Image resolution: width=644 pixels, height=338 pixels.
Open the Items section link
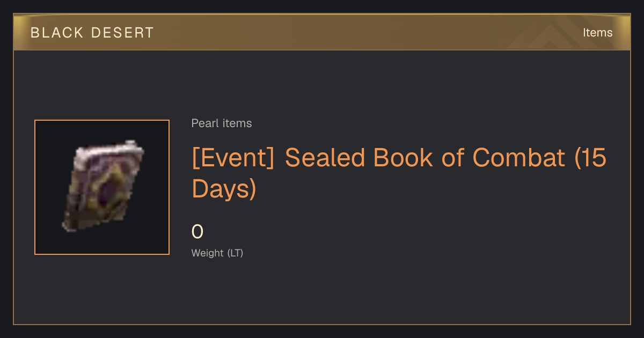click(597, 32)
